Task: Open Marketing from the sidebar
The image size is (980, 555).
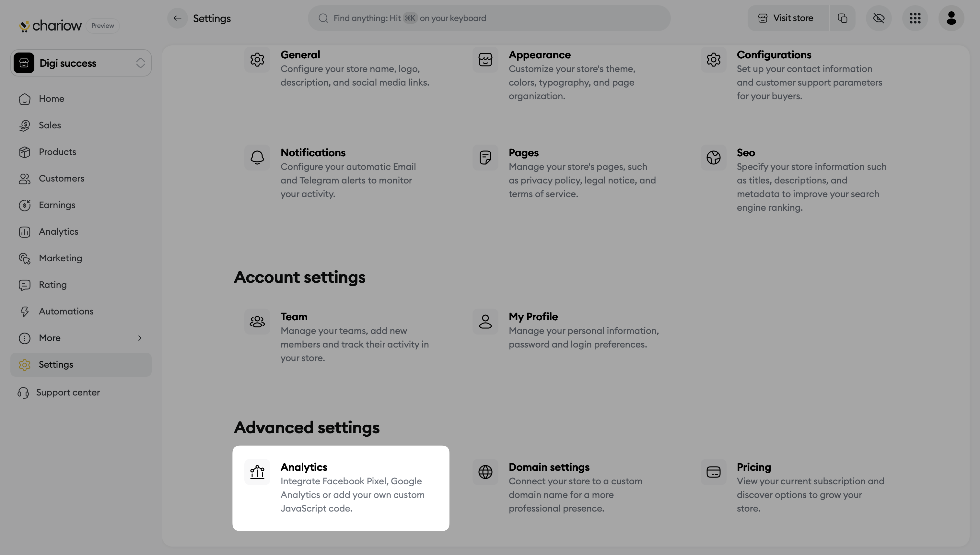Action: point(60,258)
